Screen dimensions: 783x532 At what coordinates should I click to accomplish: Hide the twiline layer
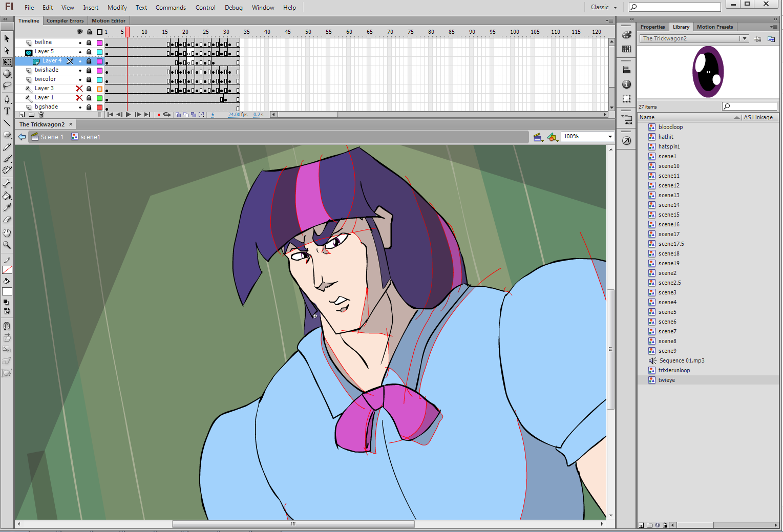coord(79,42)
